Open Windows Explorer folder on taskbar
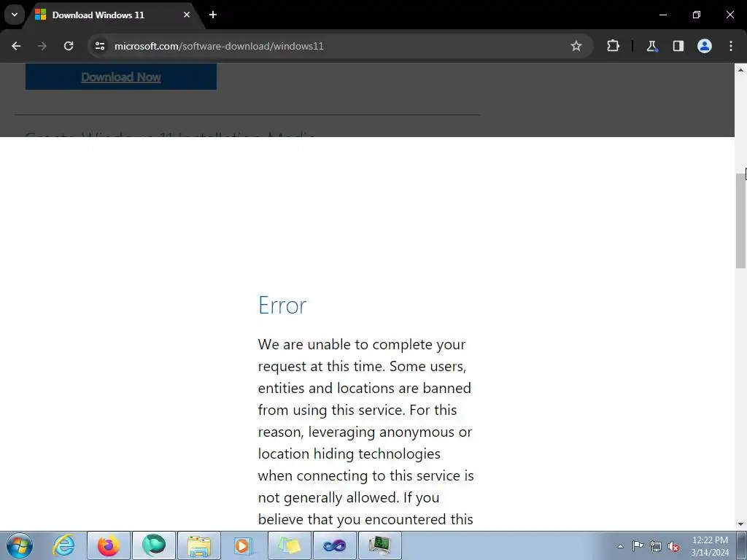Screen dimensions: 747x560 pos(199,545)
